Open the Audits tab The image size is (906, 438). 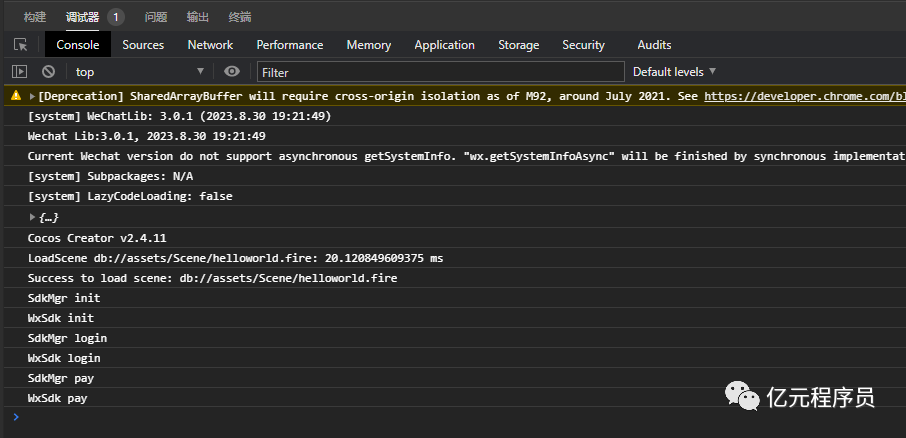pos(654,45)
